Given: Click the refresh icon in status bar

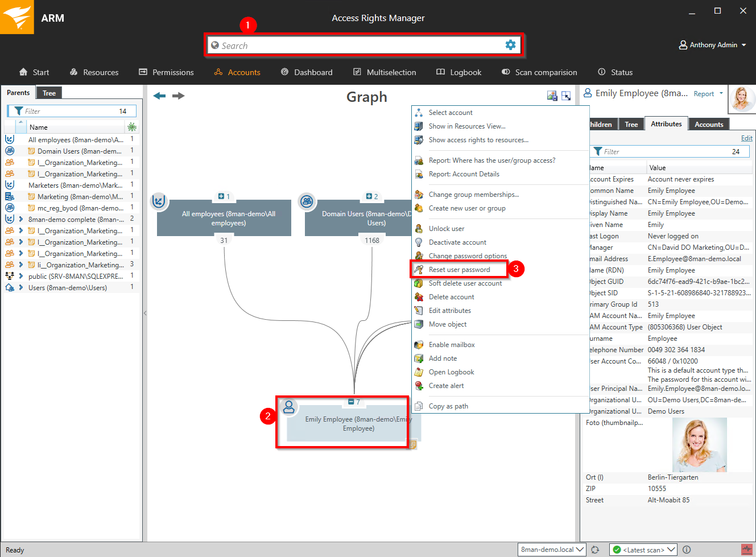Looking at the screenshot, I should 595,550.
